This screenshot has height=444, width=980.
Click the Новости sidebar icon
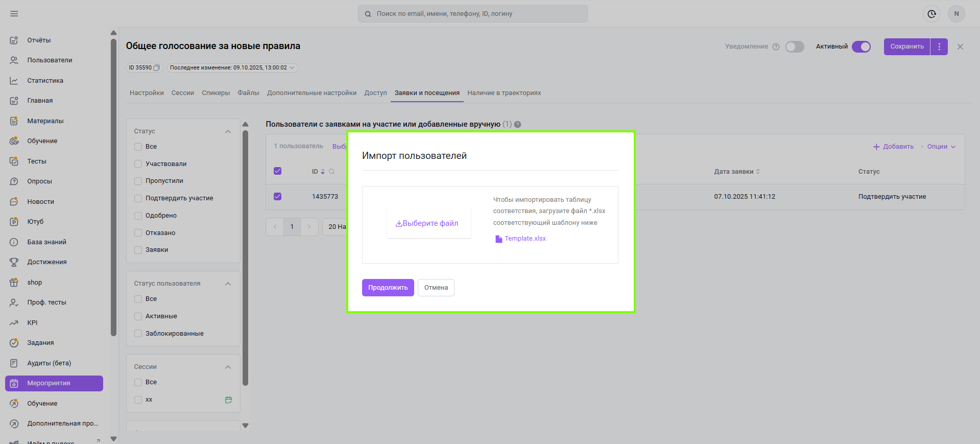[x=14, y=202]
